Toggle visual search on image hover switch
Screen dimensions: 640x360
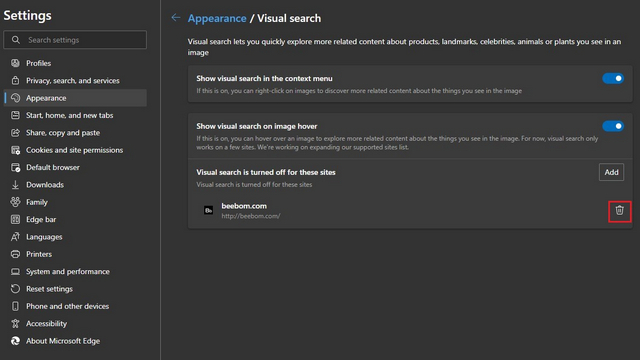tap(613, 126)
